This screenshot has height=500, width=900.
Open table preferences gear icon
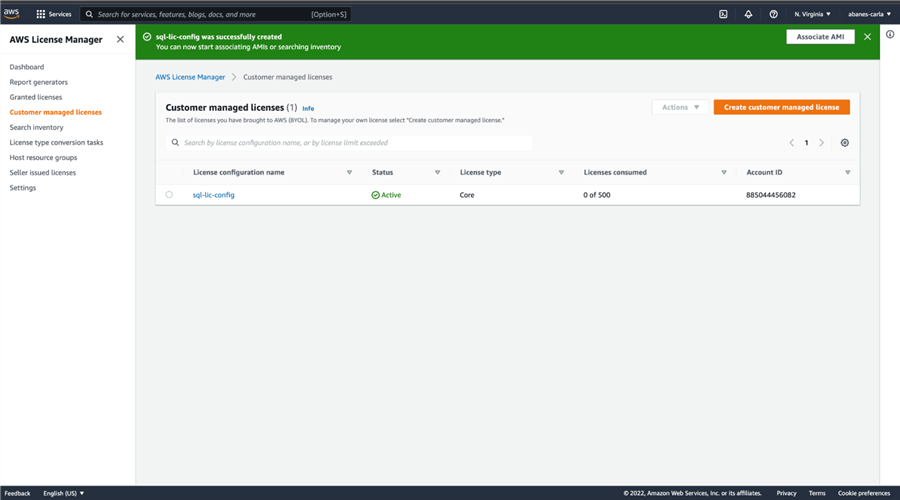[x=845, y=142]
